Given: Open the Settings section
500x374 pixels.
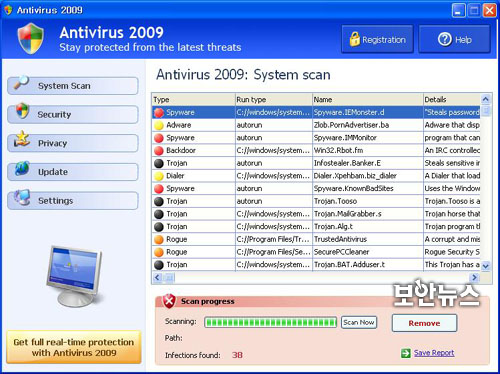Looking at the screenshot, I should click(73, 200).
